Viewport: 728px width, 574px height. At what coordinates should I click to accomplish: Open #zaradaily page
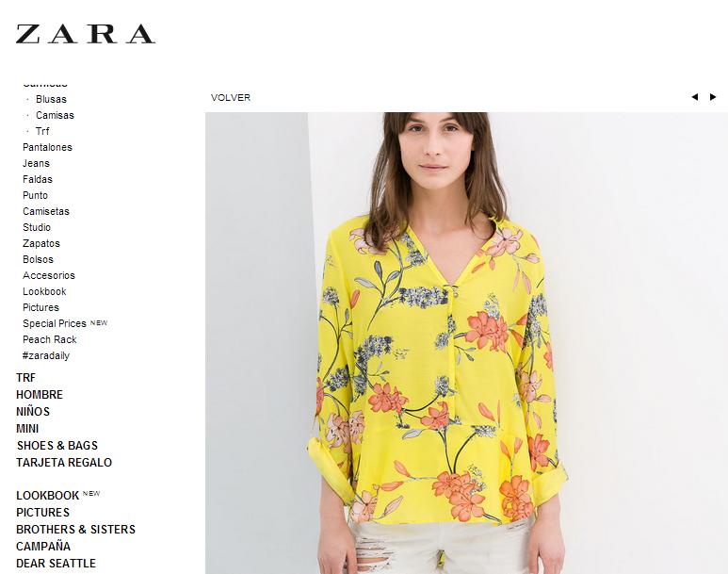click(x=45, y=355)
